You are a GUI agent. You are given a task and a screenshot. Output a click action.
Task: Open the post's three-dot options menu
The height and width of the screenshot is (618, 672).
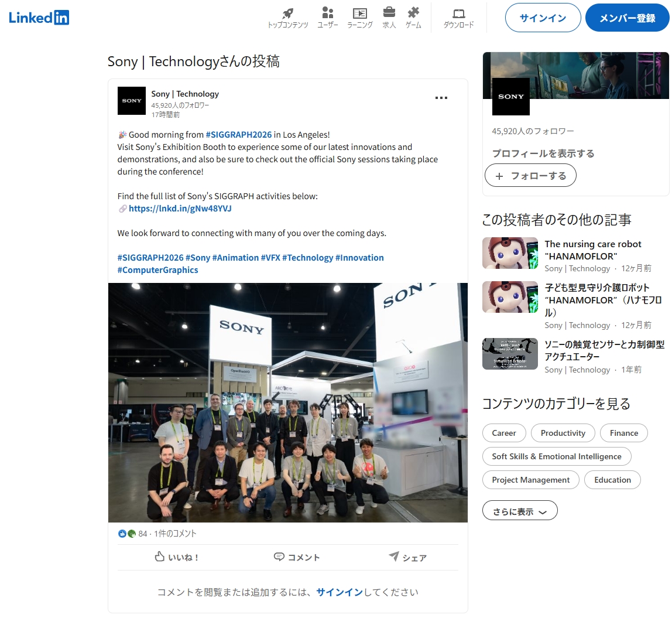coord(441,98)
